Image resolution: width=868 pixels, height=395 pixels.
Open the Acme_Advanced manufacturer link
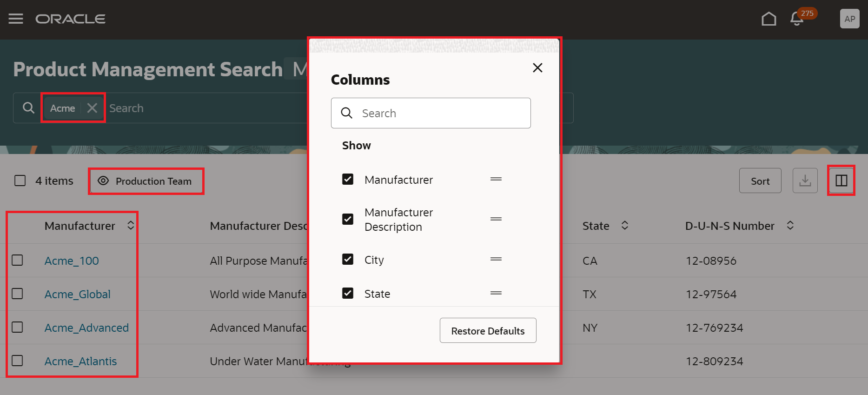(x=86, y=328)
